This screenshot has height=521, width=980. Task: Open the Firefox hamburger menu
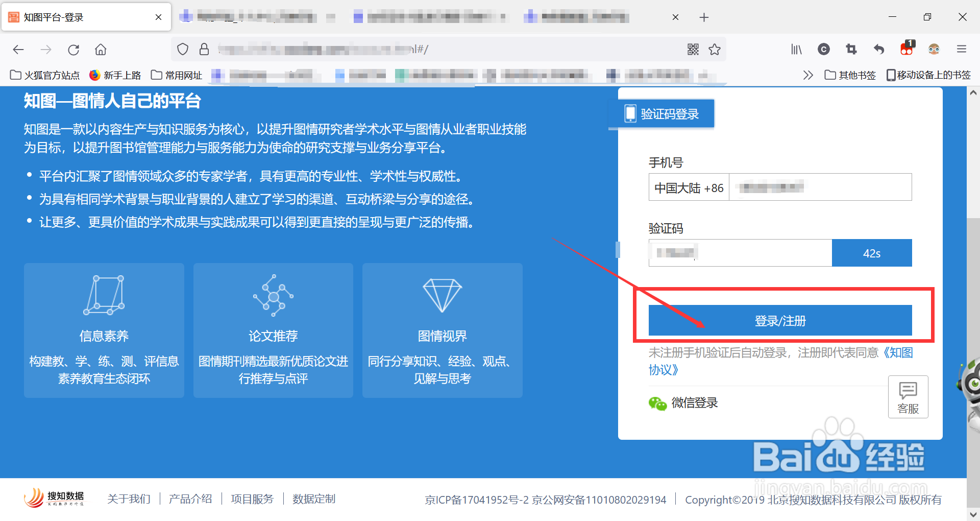point(962,49)
